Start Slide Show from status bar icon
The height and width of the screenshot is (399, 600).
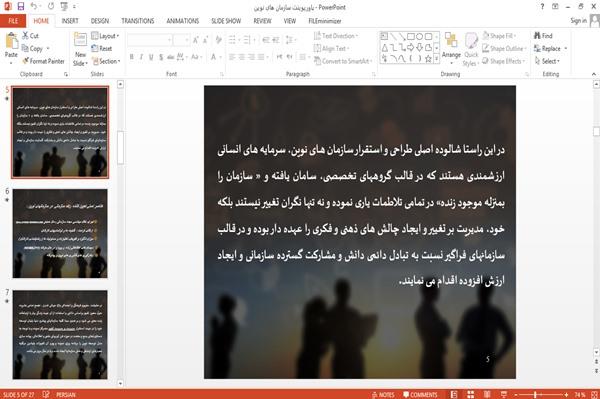tap(504, 395)
